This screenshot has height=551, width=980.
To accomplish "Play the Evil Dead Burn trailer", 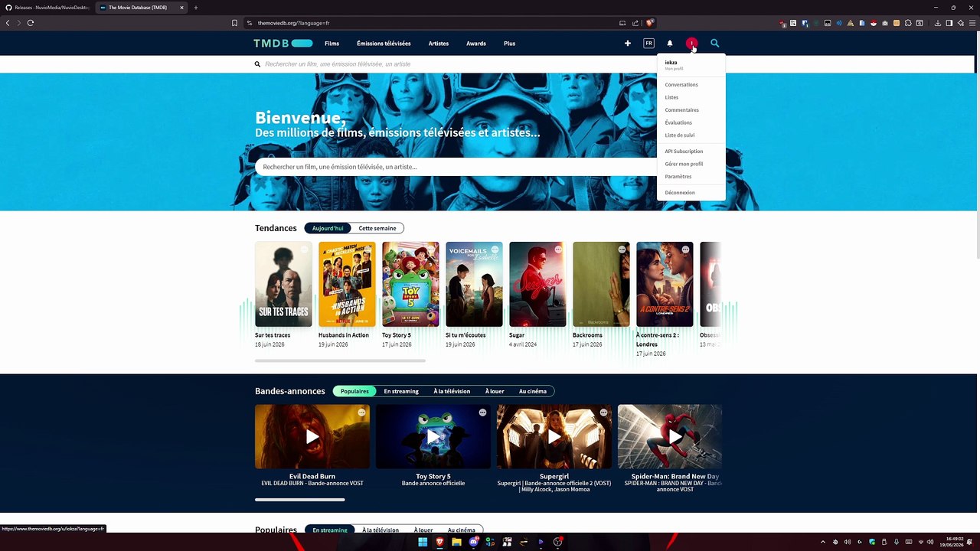I will [x=312, y=437].
